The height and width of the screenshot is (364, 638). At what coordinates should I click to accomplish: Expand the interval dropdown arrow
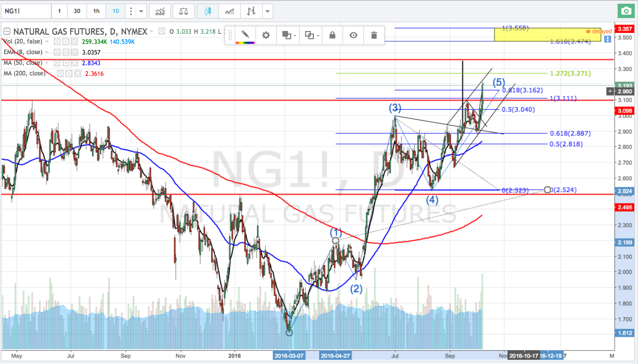pyautogui.click(x=142, y=11)
